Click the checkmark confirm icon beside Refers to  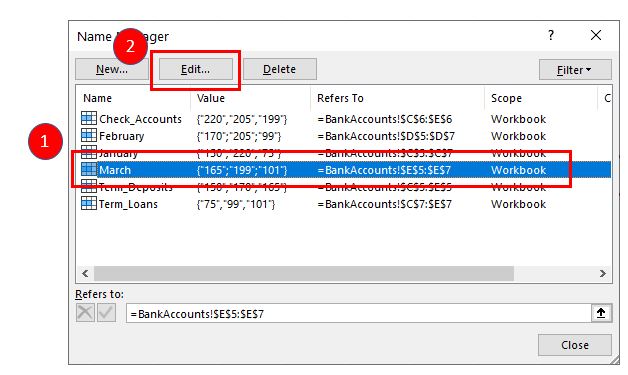tap(106, 312)
